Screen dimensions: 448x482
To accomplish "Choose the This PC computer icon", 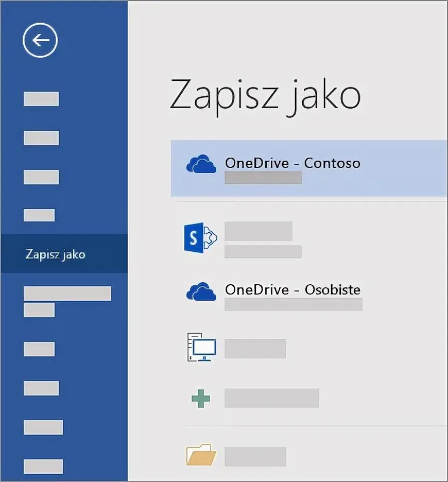I will coord(201,347).
